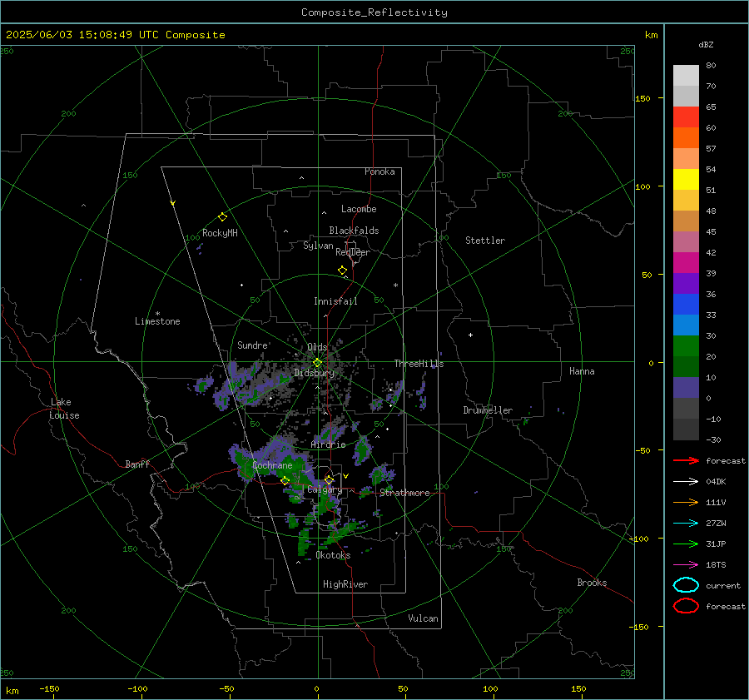Screen dimensions: 749x700
Task: Click the Vulcan town label
Action: [423, 618]
